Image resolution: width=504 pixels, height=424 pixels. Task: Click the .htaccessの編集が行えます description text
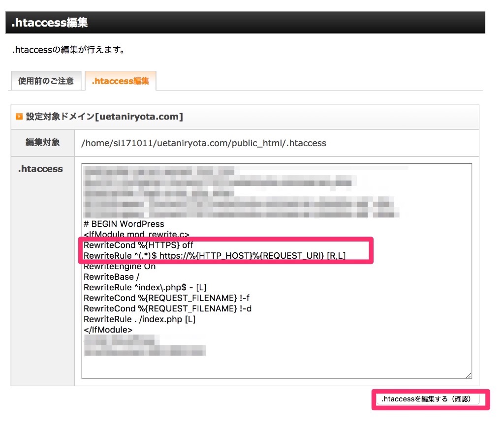pyautogui.click(x=68, y=50)
